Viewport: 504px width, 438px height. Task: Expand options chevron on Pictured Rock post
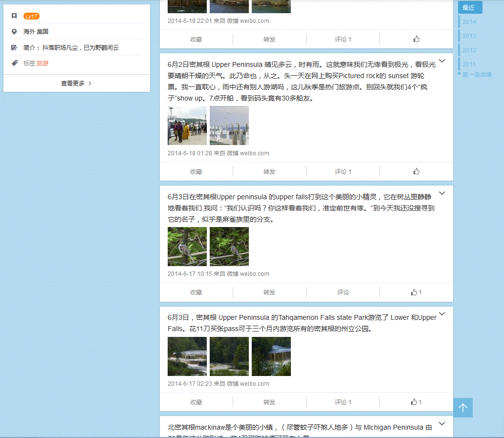[x=442, y=61]
